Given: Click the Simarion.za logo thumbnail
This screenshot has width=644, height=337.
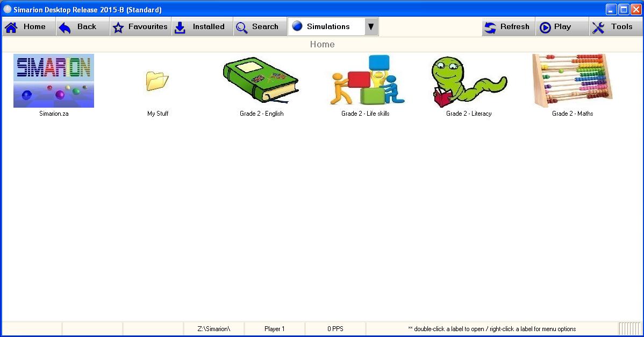Looking at the screenshot, I should [53, 81].
